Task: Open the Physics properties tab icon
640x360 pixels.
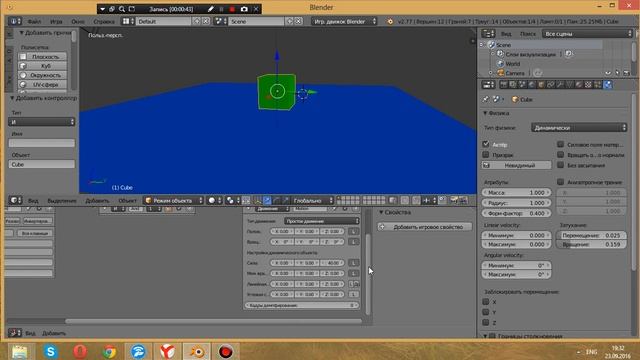Action: [608, 84]
